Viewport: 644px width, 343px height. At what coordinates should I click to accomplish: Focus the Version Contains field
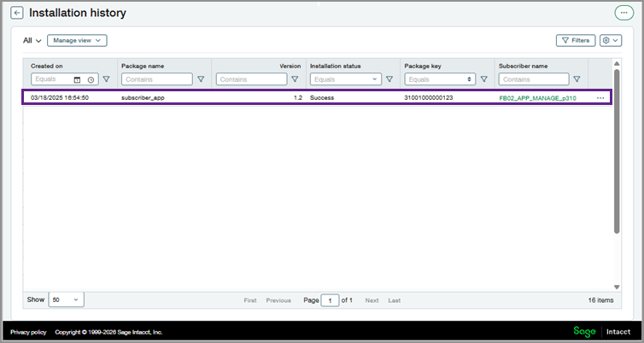251,79
